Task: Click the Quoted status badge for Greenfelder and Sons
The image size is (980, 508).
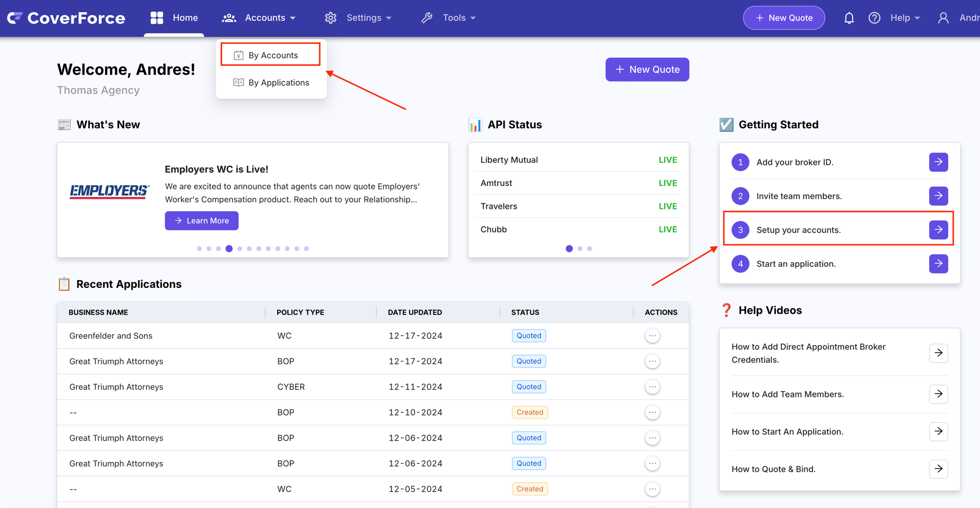Action: [528, 336]
